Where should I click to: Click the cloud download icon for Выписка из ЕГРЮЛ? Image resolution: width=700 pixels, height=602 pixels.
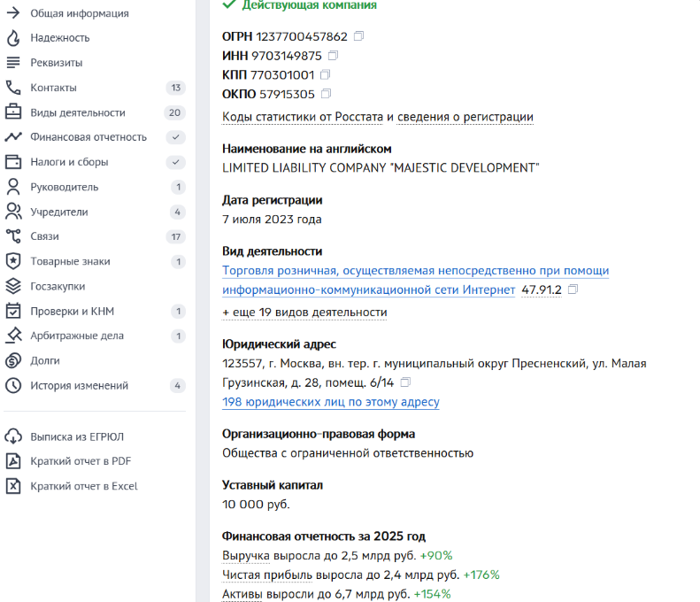tap(13, 436)
